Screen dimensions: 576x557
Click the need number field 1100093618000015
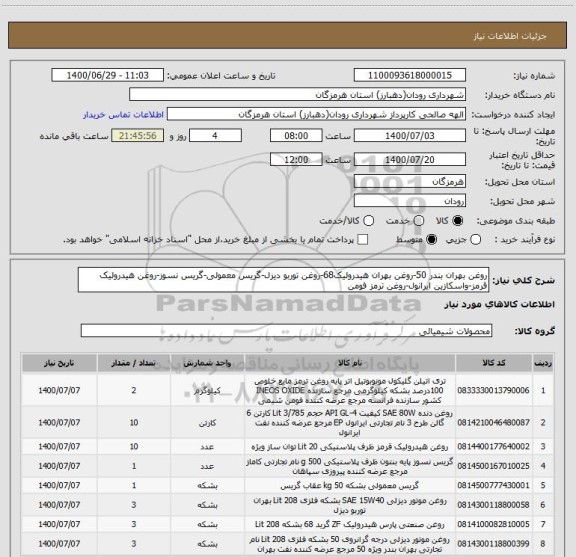[x=410, y=75]
